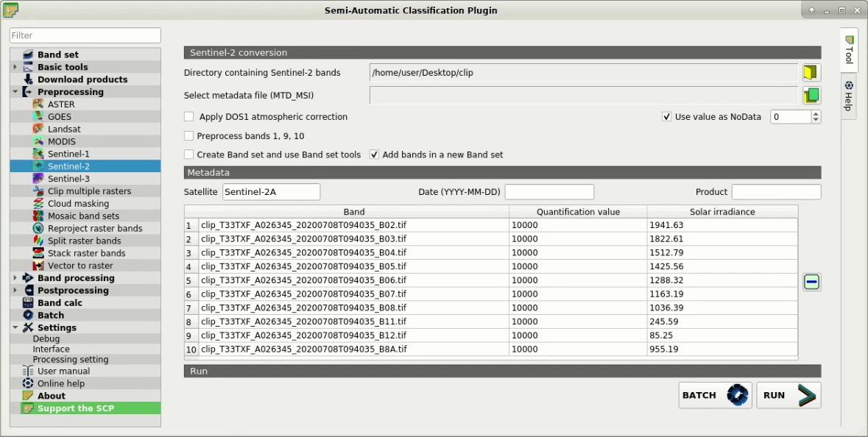Enable Apply DOS1 atmospheric correction
Screen dimensions: 868x437
point(188,117)
